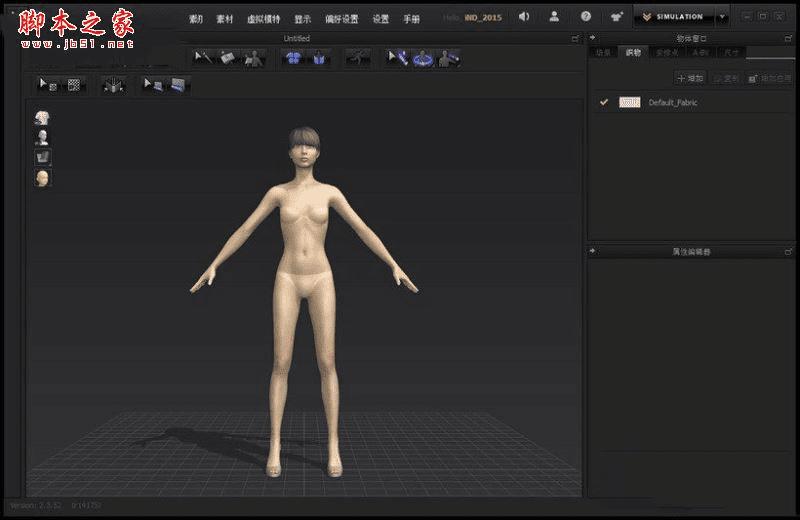Viewport: 800px width, 520px height.
Task: Click the Default_Fabric color swatch
Action: 630,102
